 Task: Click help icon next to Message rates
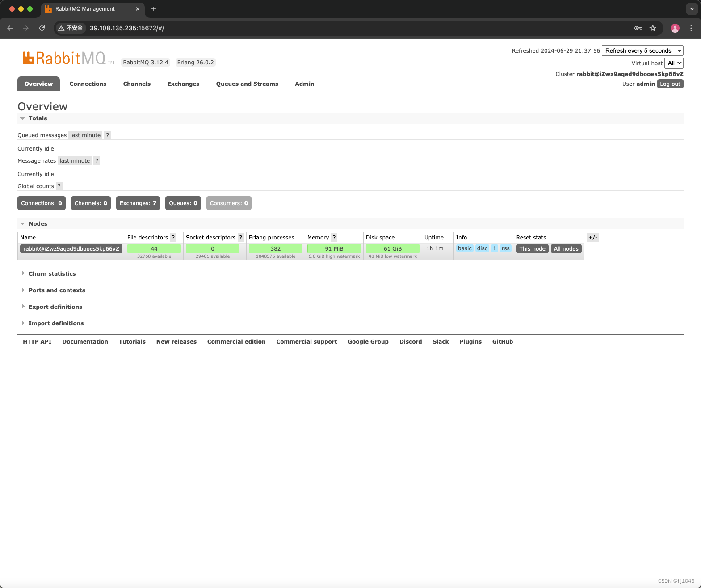97,161
